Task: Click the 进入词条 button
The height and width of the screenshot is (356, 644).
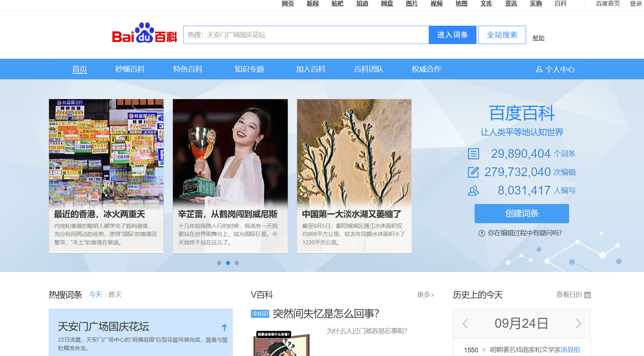Action: click(453, 35)
